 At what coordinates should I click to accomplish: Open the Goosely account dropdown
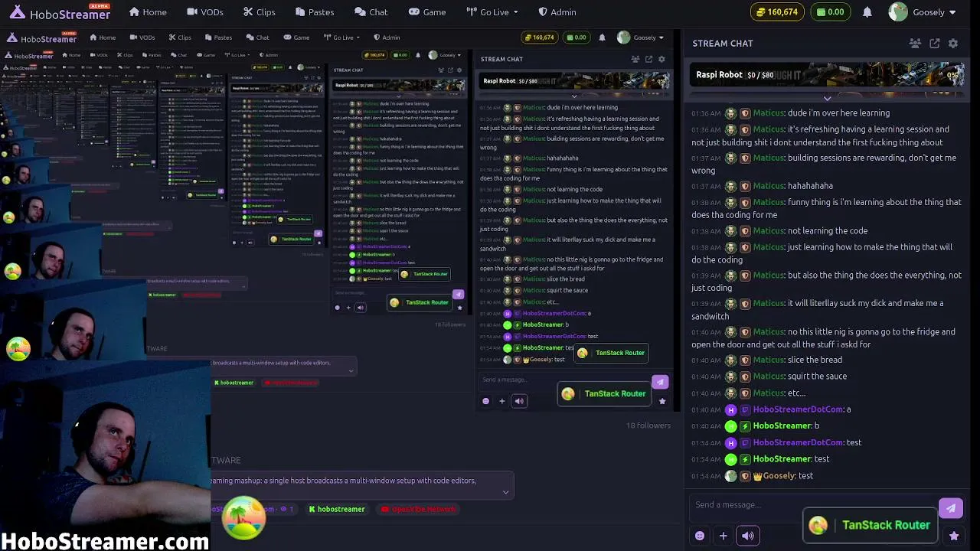pyautogui.click(x=923, y=12)
